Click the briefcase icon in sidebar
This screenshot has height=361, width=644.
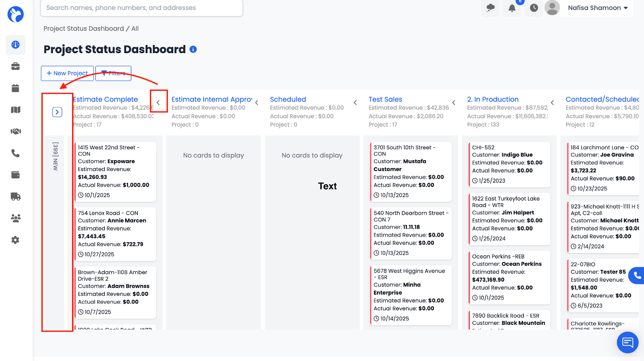click(15, 66)
